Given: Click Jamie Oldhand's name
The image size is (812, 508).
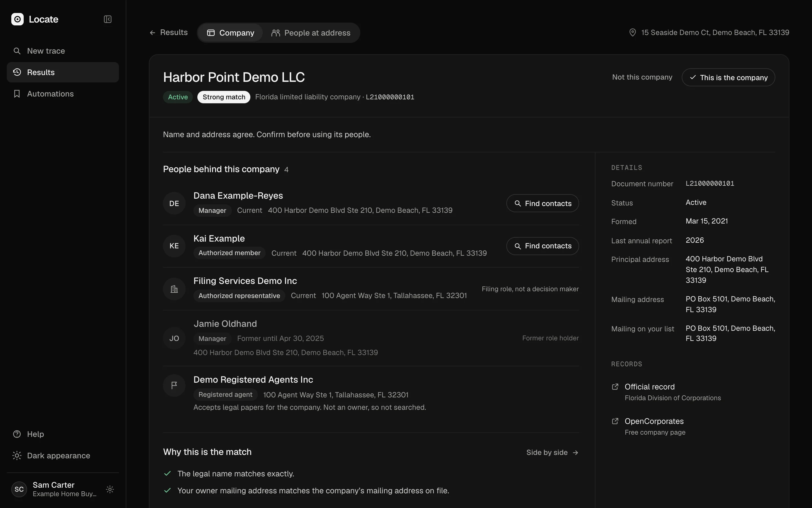Looking at the screenshot, I should pos(225,323).
